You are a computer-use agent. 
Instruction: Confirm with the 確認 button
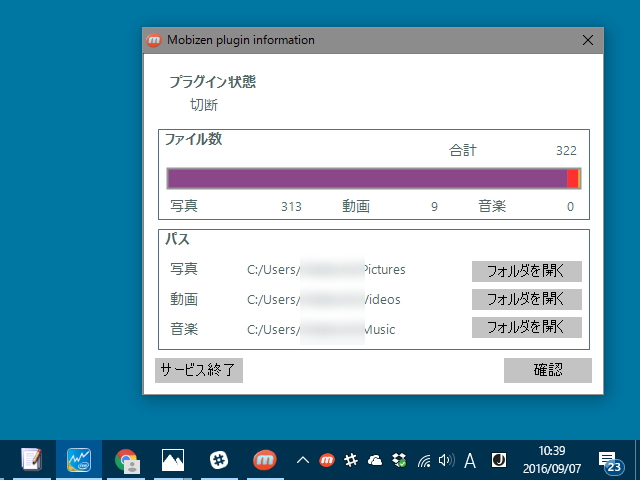548,370
